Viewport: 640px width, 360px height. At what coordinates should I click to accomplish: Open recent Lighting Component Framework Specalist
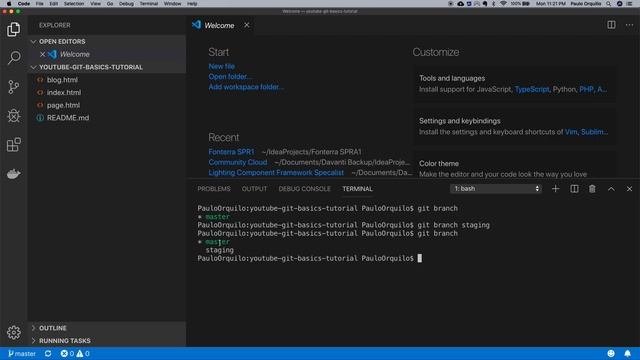tap(276, 172)
